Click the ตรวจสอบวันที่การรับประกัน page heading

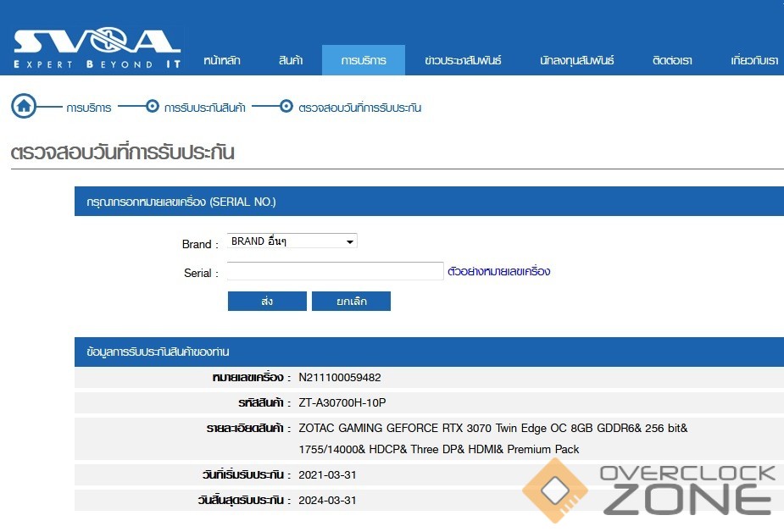[x=123, y=152]
